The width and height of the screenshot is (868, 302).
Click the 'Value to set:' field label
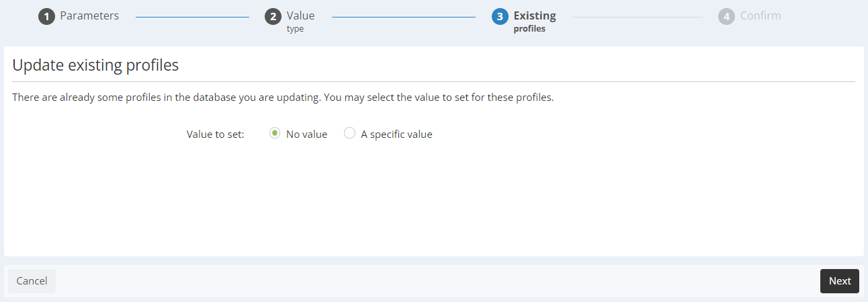215,134
